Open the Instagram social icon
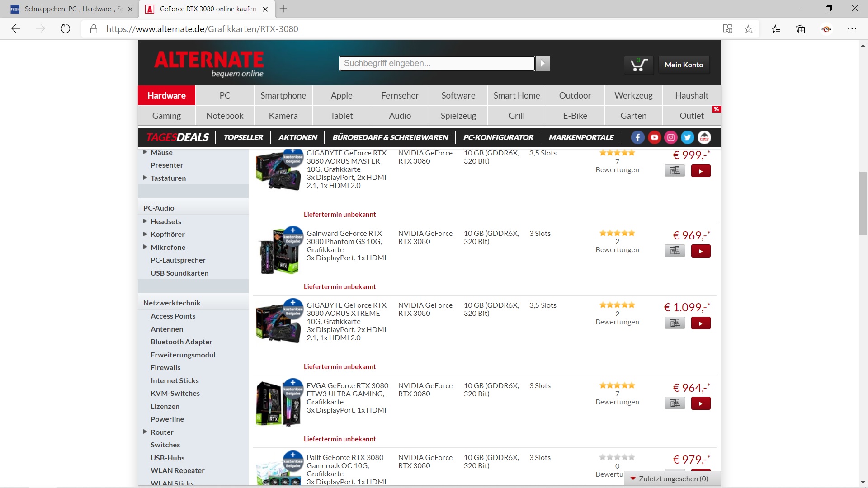Image resolution: width=868 pixels, height=488 pixels. coord(671,137)
